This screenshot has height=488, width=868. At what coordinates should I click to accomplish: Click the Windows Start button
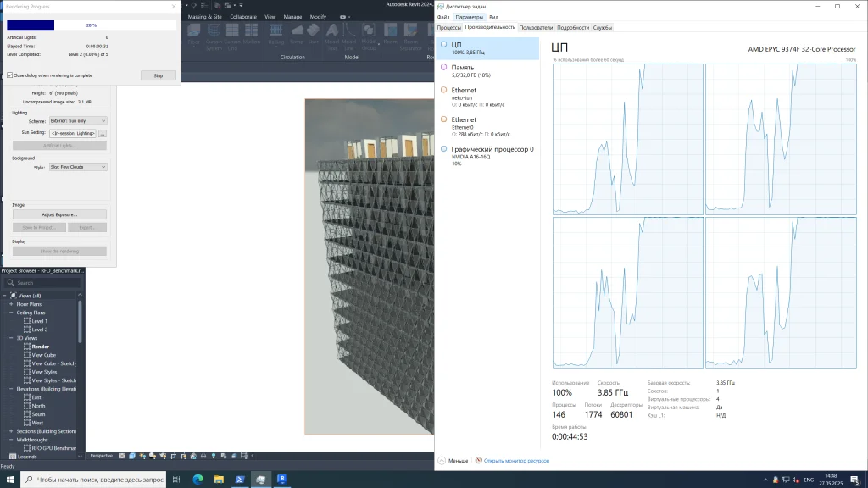click(x=9, y=480)
